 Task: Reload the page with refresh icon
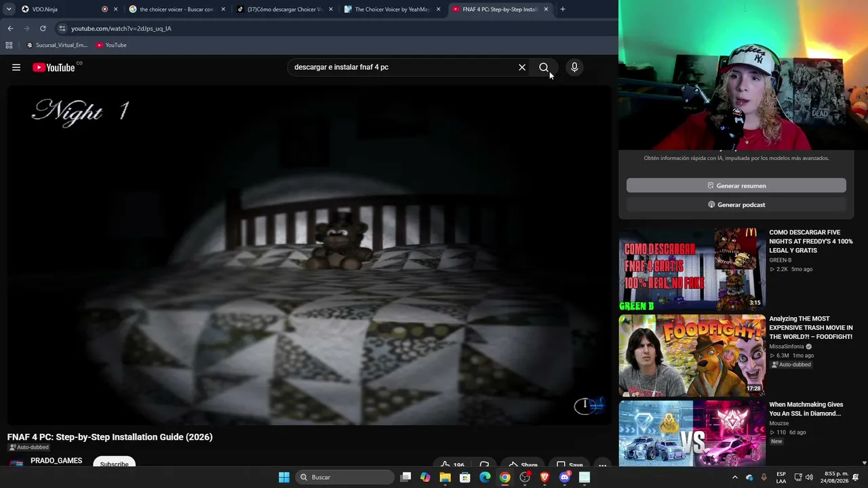pyautogui.click(x=43, y=28)
